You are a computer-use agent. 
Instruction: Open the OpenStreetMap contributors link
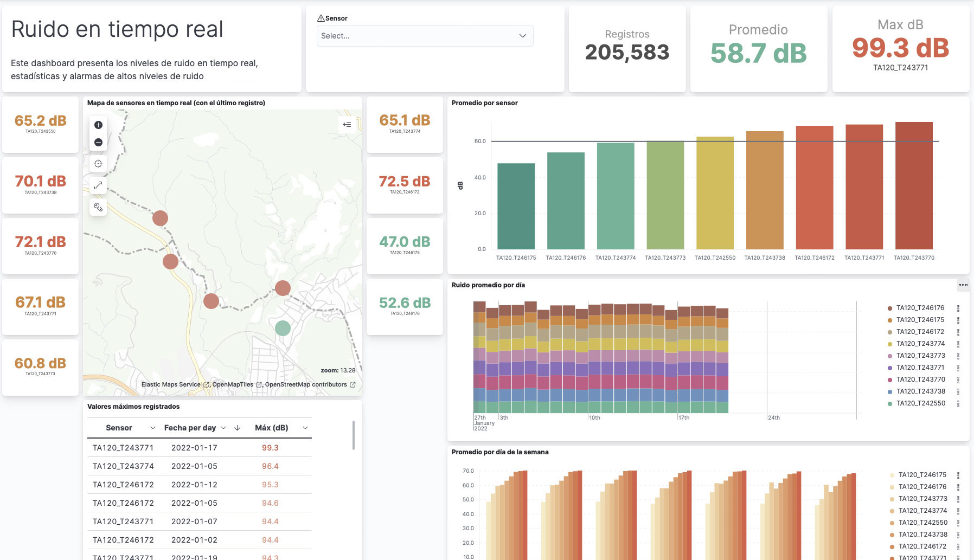point(306,385)
